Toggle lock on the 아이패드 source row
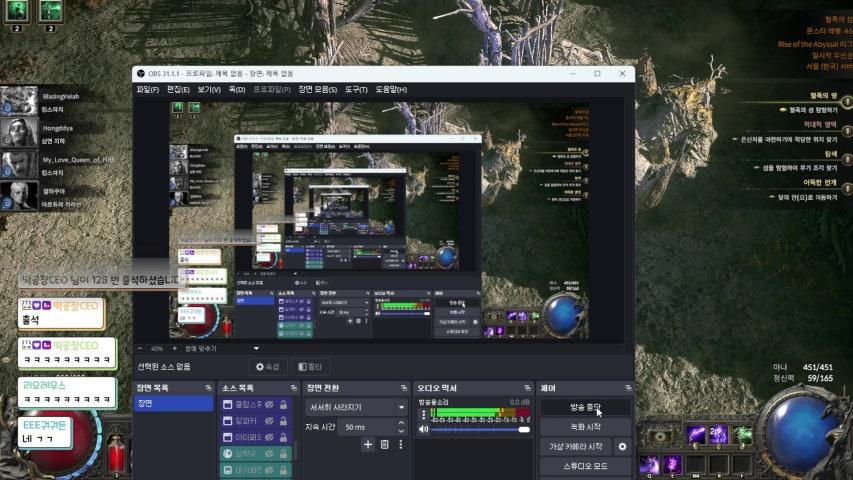 283,437
